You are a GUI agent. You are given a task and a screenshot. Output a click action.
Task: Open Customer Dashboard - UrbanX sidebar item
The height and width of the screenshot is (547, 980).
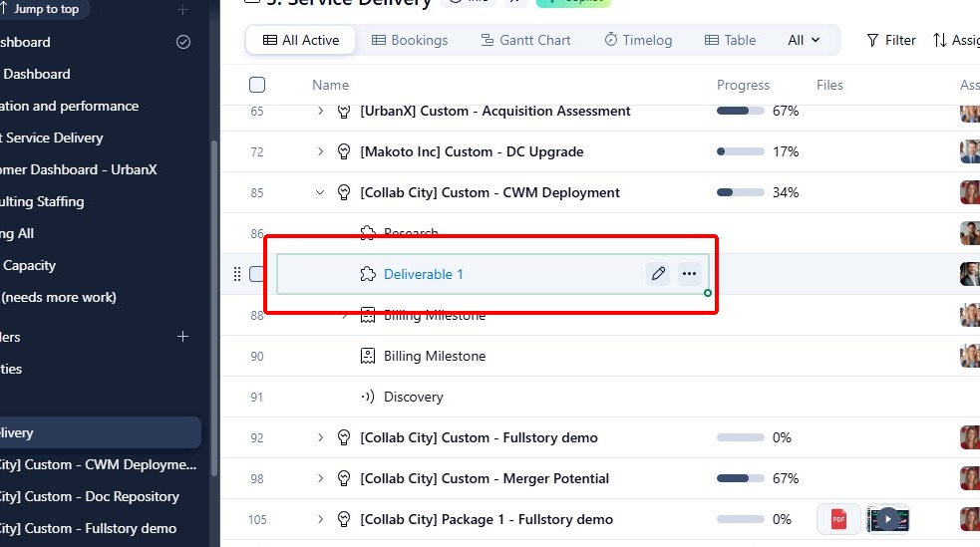click(x=78, y=169)
